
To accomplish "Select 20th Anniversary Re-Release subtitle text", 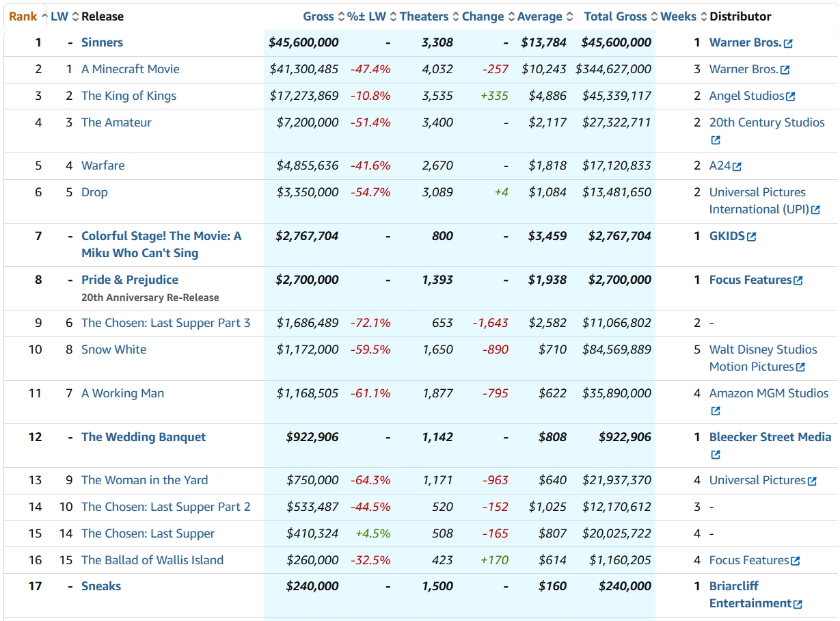I will [150, 298].
